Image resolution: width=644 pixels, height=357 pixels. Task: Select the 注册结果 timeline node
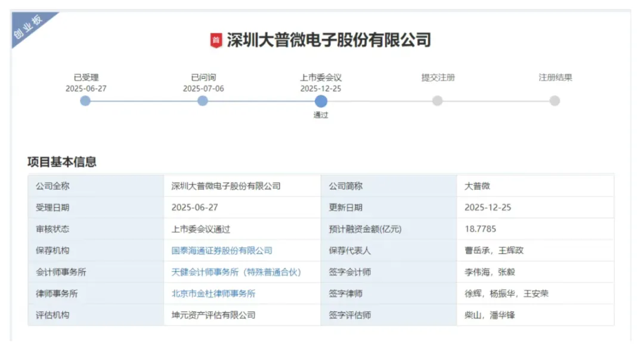[555, 101]
